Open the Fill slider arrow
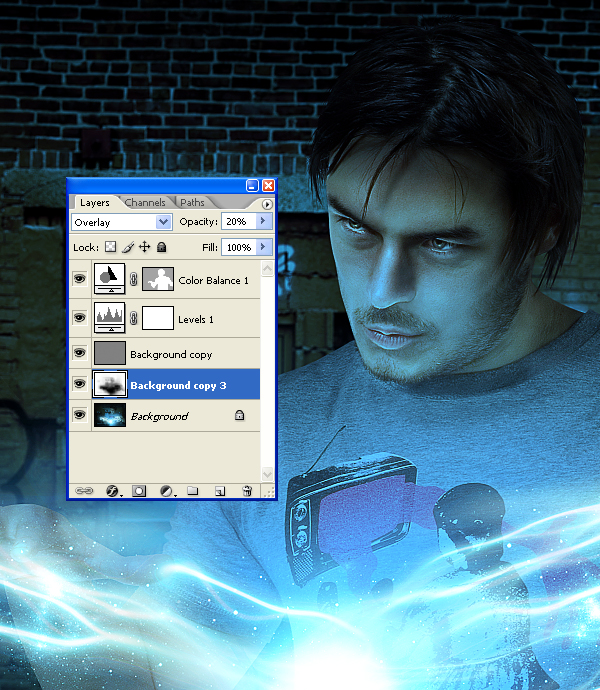Image resolution: width=600 pixels, height=690 pixels. click(x=264, y=247)
